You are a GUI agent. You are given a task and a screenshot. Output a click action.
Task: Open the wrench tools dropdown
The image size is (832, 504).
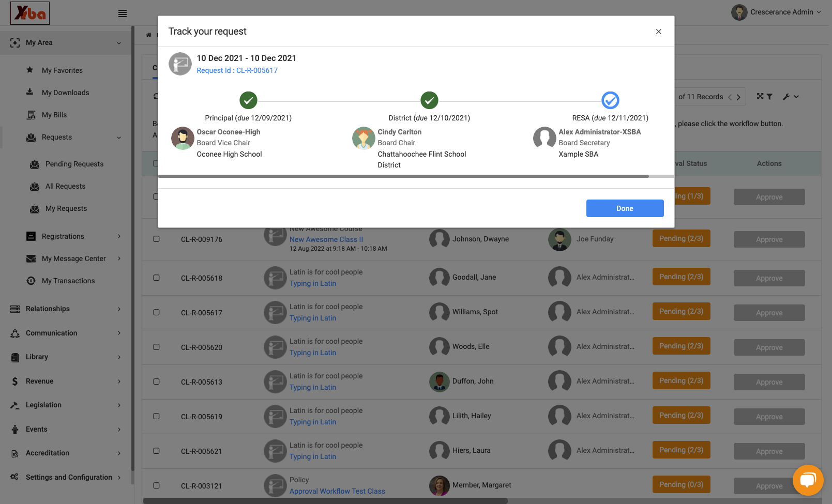click(x=791, y=97)
